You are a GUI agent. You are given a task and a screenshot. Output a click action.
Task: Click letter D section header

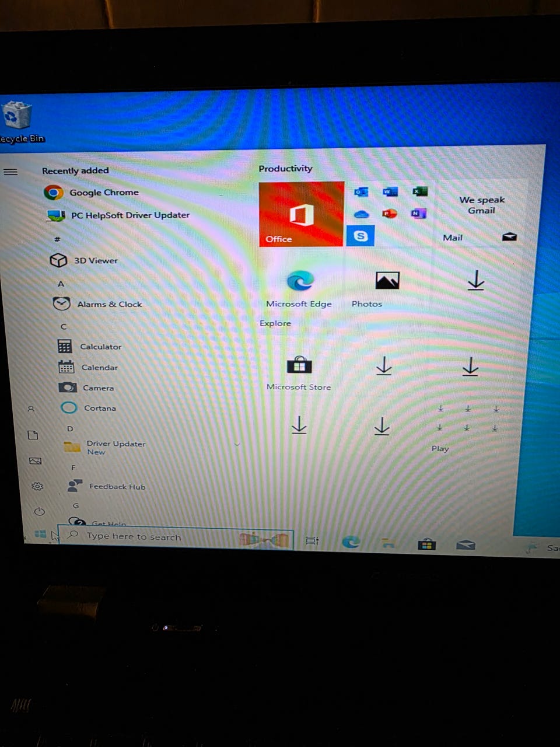(70, 428)
